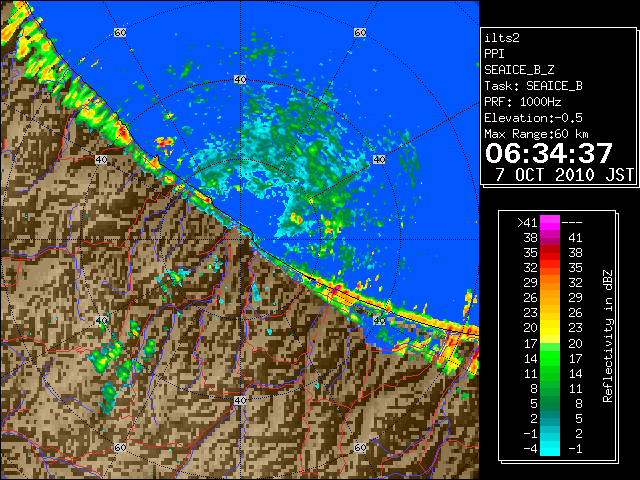Click the '17' label in left legend column
Screen dimensions: 640x480
(x=530, y=343)
